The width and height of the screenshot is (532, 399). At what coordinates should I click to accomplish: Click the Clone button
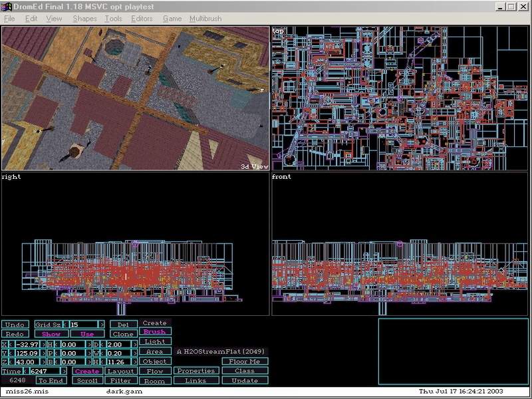click(123, 334)
